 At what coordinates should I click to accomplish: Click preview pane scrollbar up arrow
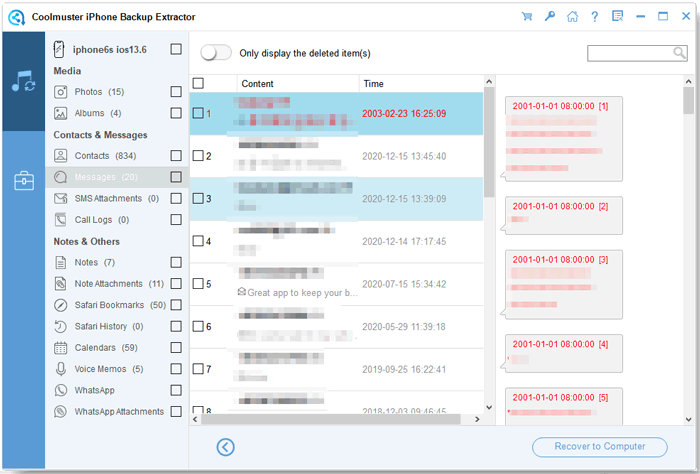coord(688,82)
